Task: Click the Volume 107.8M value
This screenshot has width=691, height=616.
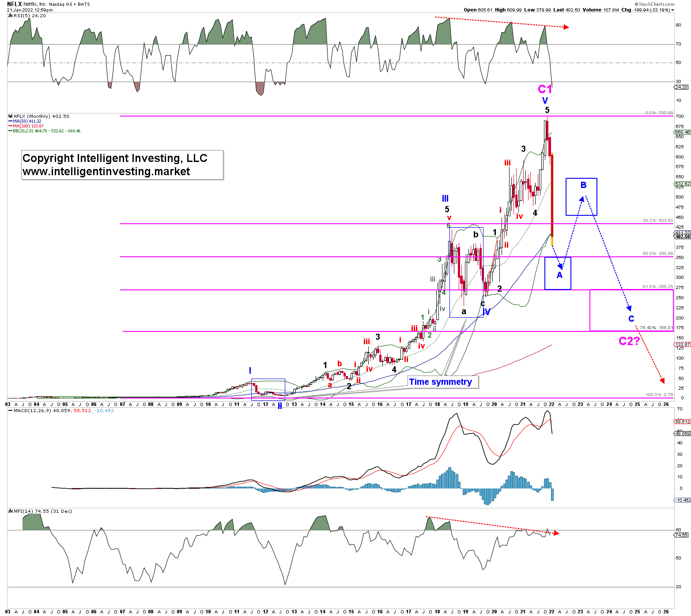Action: click(x=601, y=10)
